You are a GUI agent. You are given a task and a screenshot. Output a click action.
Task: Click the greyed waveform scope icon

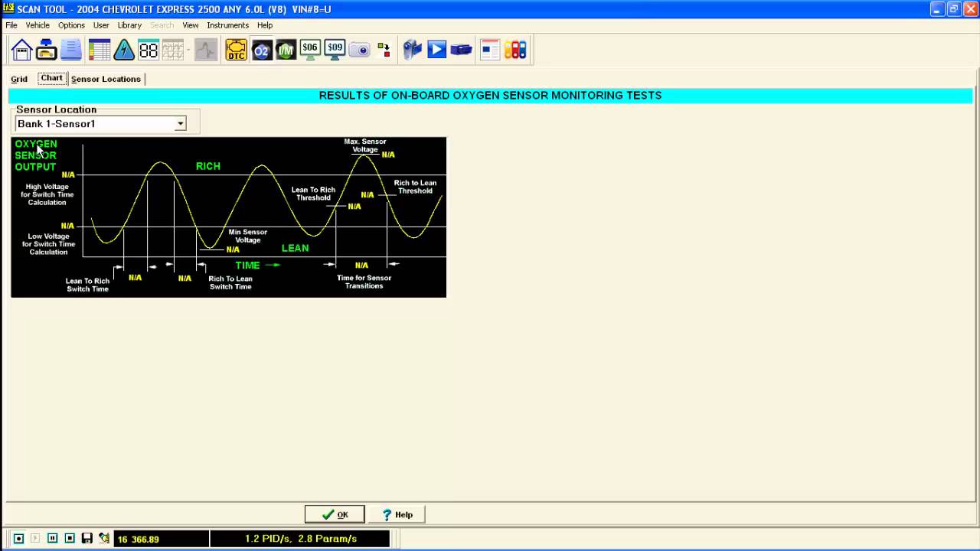point(205,51)
